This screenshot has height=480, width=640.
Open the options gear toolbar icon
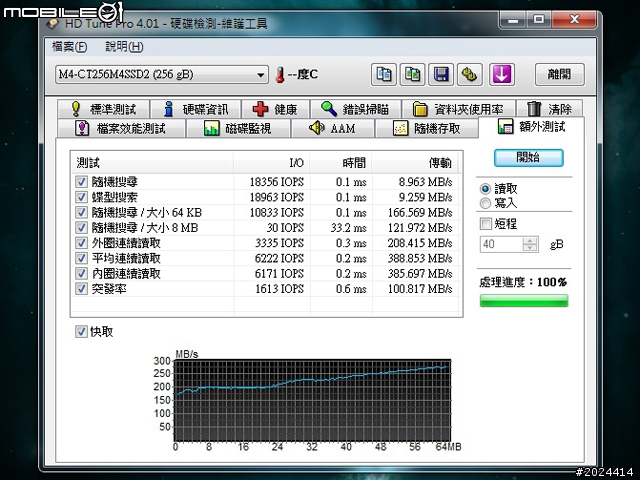[469, 75]
